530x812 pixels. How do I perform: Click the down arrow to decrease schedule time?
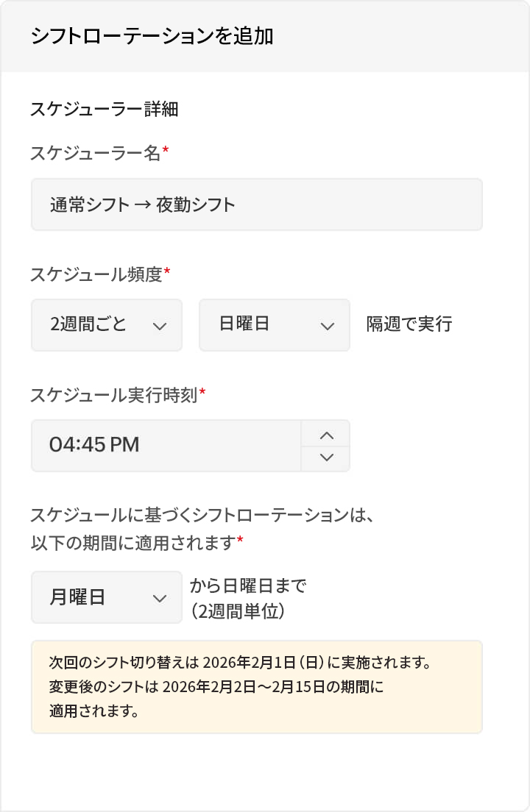click(x=325, y=457)
